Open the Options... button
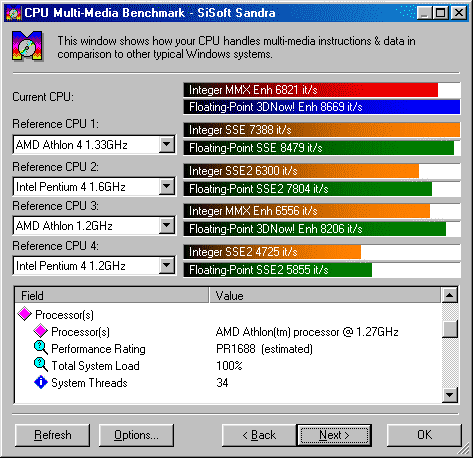Viewport: 473px width, 458px height. (136, 435)
